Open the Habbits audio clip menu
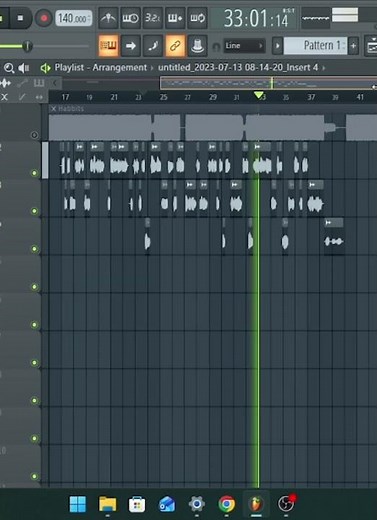The image size is (377, 520). point(53,109)
